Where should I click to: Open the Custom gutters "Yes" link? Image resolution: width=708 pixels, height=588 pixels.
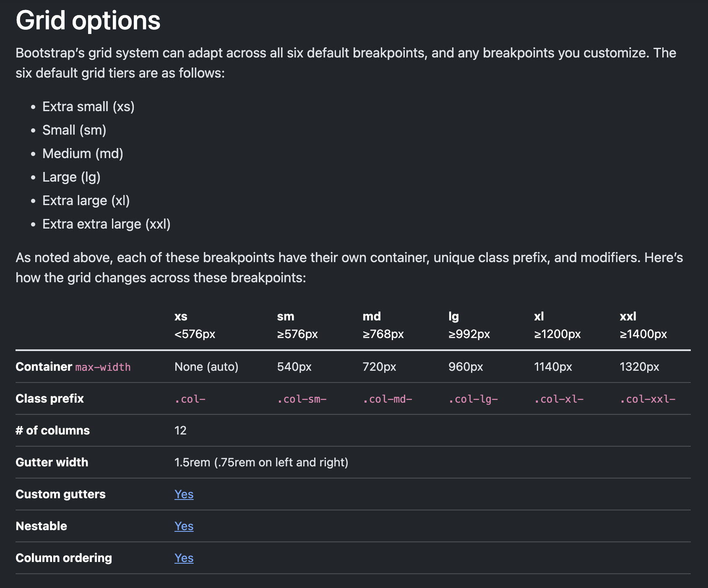tap(184, 494)
